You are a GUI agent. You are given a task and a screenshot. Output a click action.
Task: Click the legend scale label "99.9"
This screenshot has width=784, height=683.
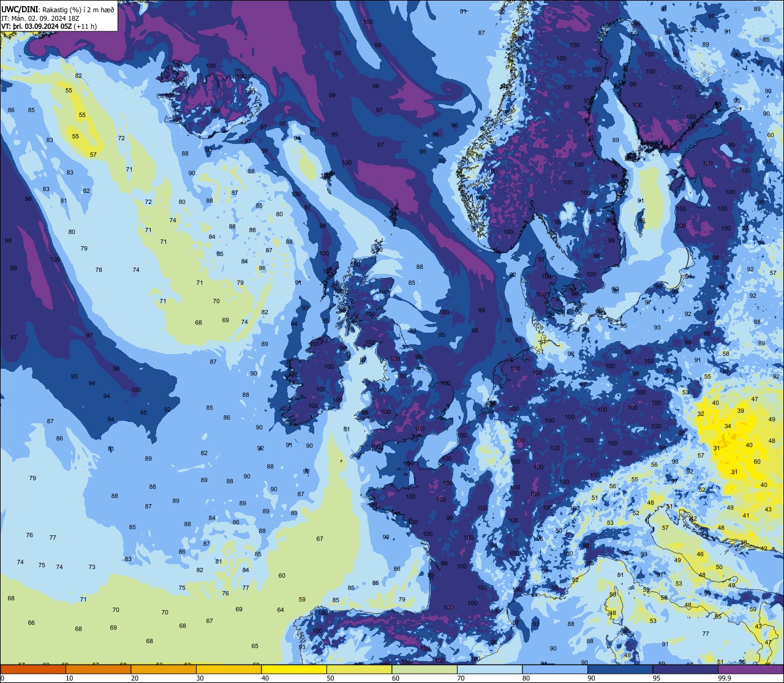725,678
